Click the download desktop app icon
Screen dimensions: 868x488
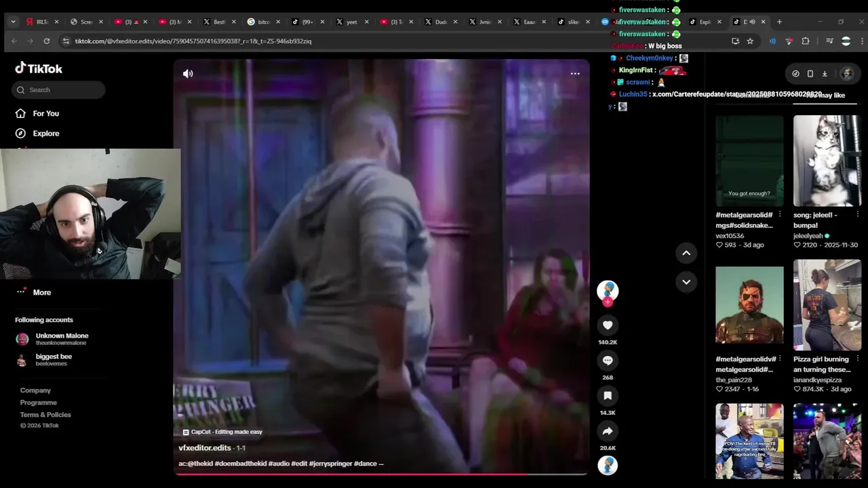[x=825, y=74]
